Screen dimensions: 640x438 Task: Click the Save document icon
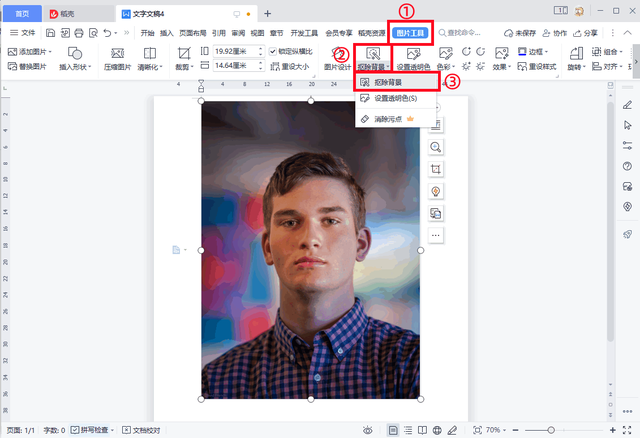coord(50,33)
